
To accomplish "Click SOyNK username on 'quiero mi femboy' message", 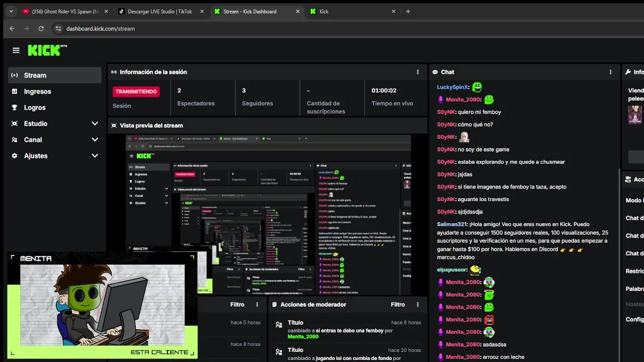I will coord(446,112).
